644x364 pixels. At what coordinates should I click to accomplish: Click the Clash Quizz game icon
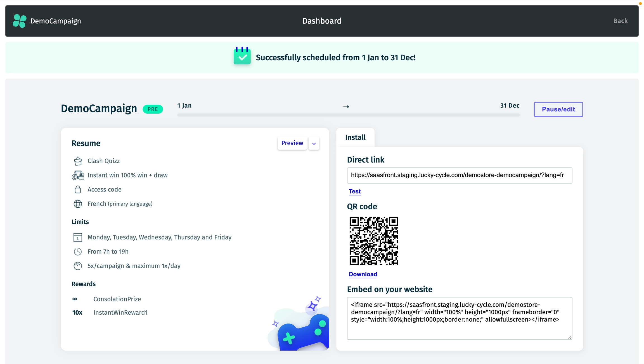78,161
